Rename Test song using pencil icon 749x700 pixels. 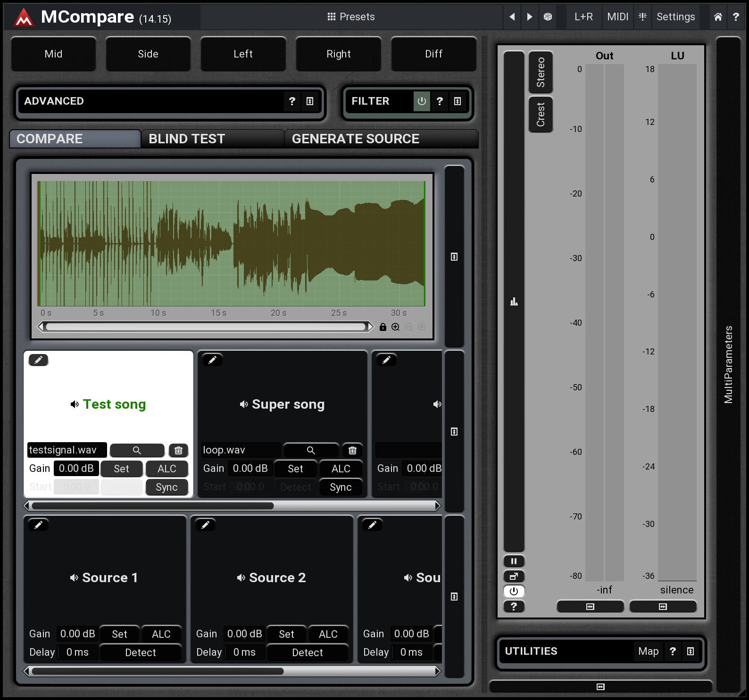(38, 360)
